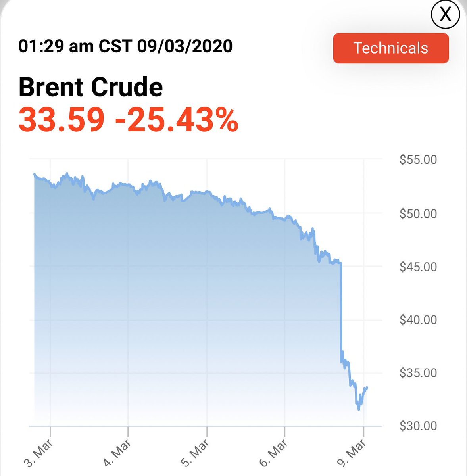This screenshot has height=476, width=467.
Task: Select the $30.00 price axis label
Action: [x=418, y=426]
